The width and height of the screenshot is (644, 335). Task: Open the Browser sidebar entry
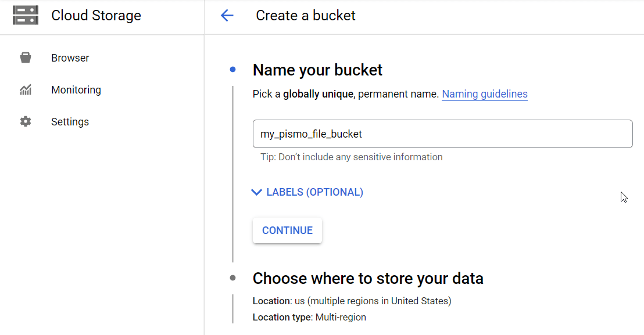70,57
